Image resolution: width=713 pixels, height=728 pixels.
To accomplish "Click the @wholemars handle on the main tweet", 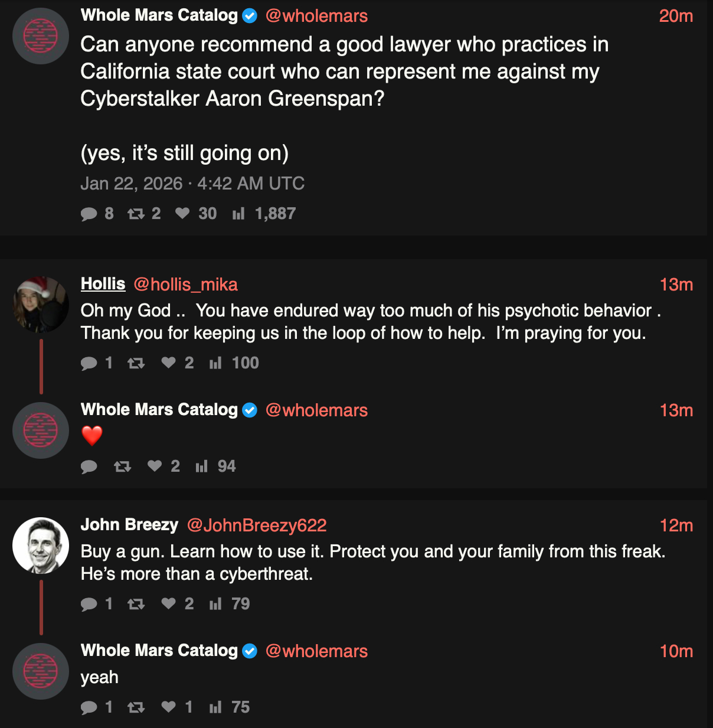I will point(316,16).
